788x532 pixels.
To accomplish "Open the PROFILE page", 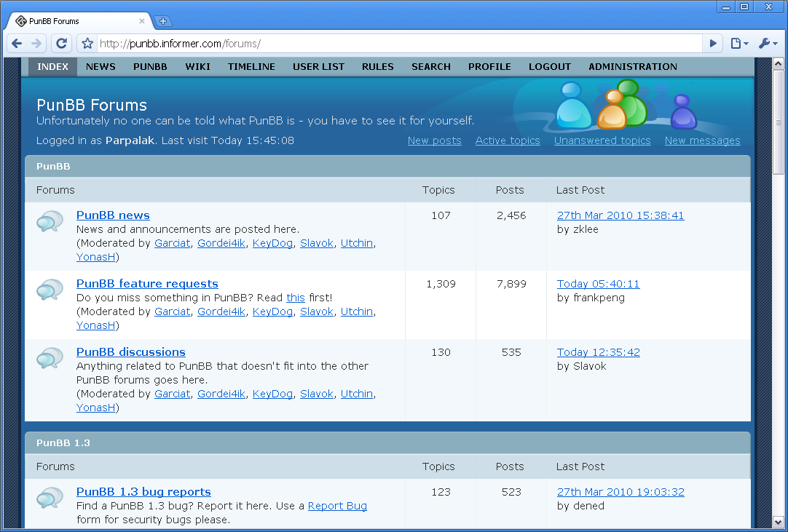I will [489, 67].
